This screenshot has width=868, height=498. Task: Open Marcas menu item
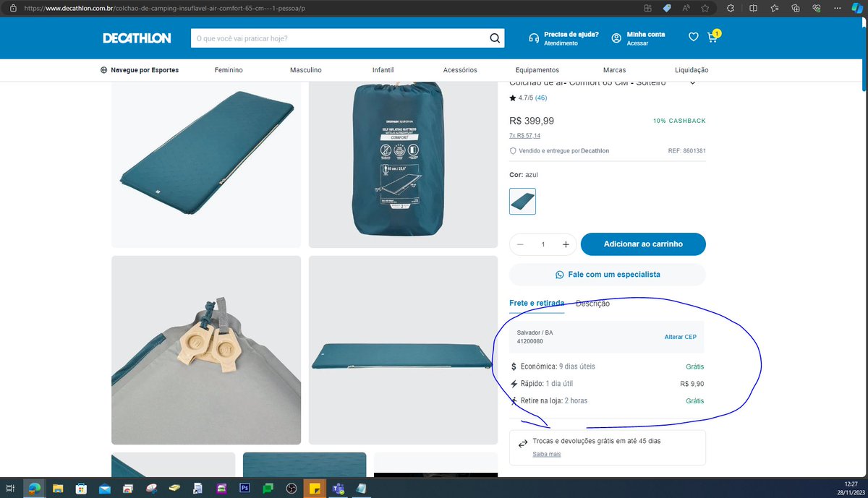point(615,70)
